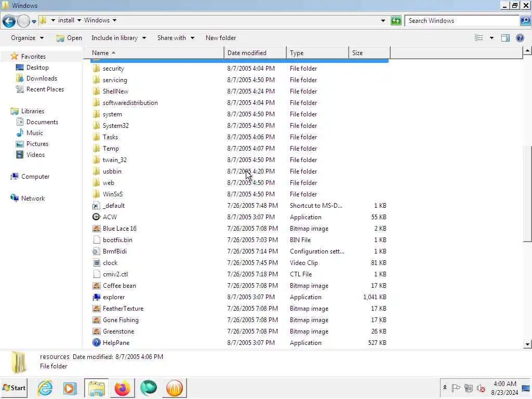Select Desktop in navigation pane
The image size is (532, 399).
[x=37, y=68]
